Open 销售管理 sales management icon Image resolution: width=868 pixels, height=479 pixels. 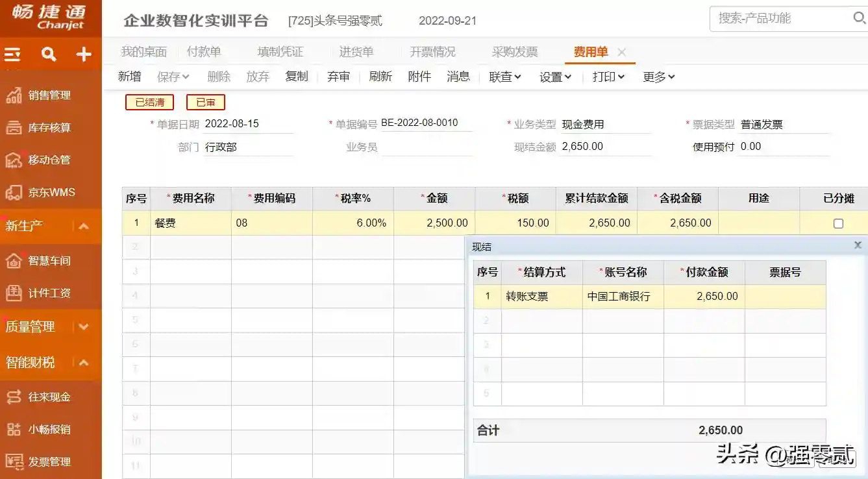pyautogui.click(x=14, y=95)
